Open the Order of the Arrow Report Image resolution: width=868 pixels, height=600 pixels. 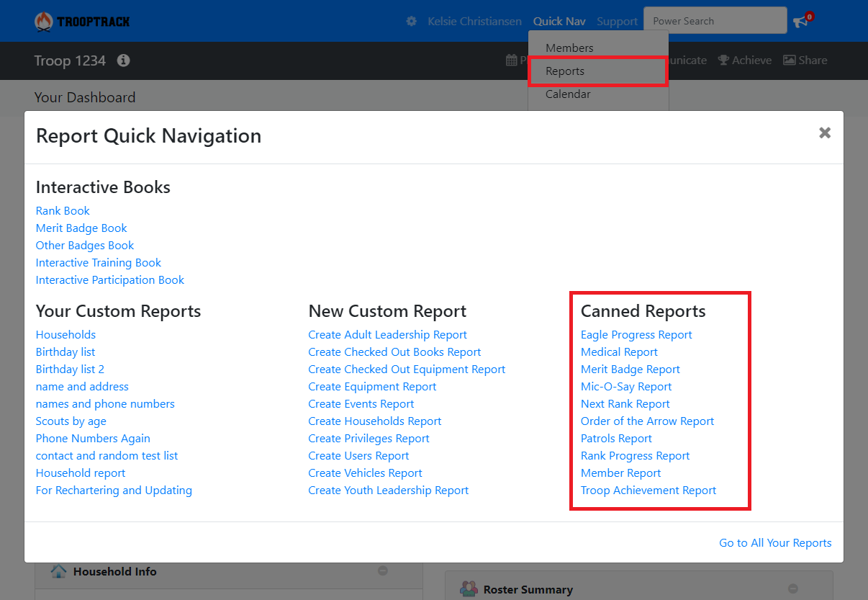[x=648, y=421]
